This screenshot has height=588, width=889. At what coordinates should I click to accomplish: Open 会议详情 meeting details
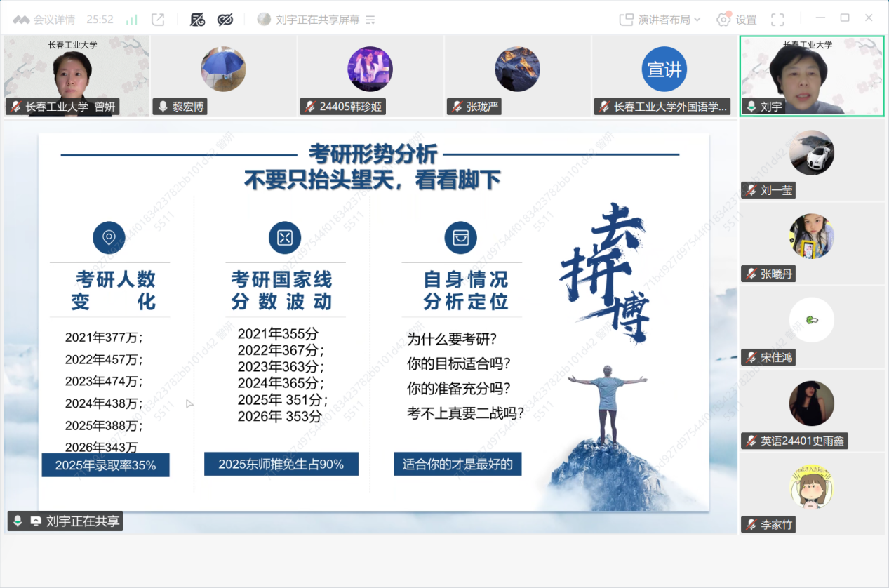[44, 20]
